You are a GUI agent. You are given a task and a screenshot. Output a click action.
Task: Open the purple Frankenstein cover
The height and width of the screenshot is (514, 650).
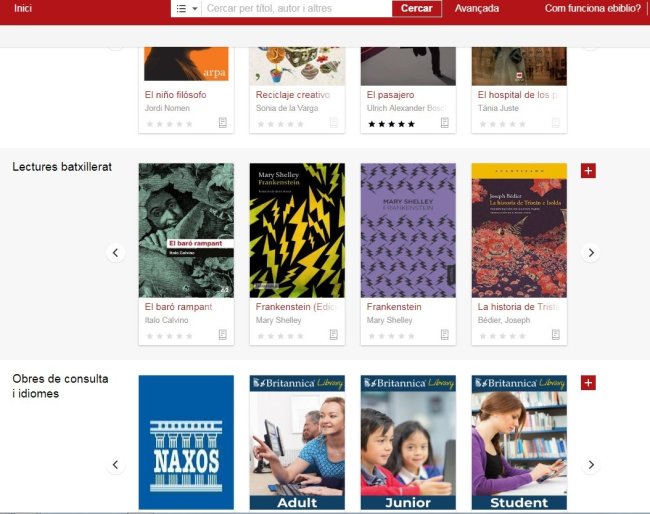(x=408, y=230)
